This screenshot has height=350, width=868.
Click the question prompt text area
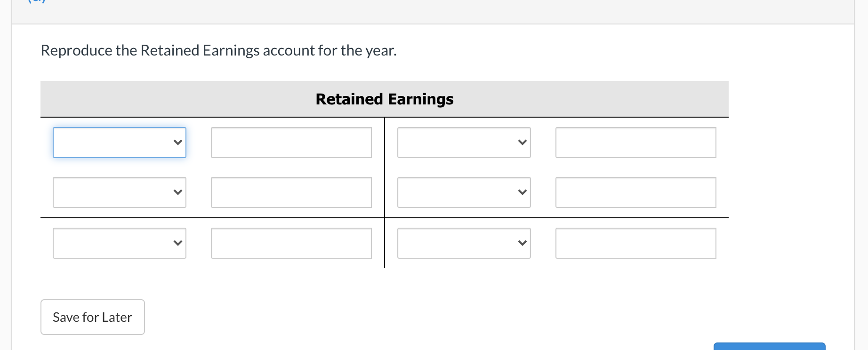[218, 50]
